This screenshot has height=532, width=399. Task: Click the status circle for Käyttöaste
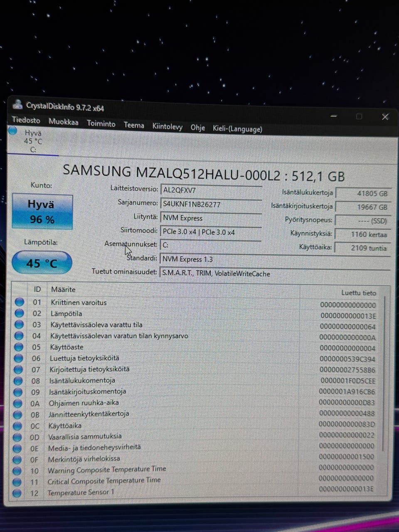point(19,347)
